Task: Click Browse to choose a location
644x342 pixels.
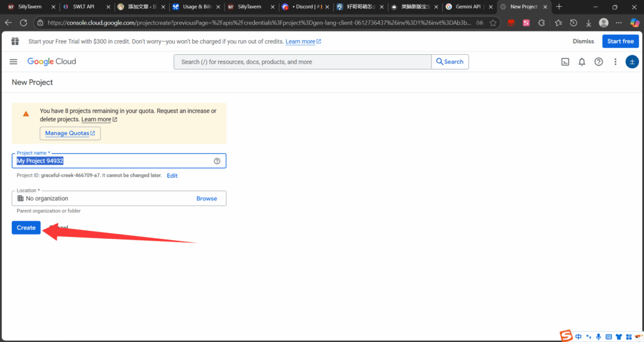Action: click(x=206, y=199)
